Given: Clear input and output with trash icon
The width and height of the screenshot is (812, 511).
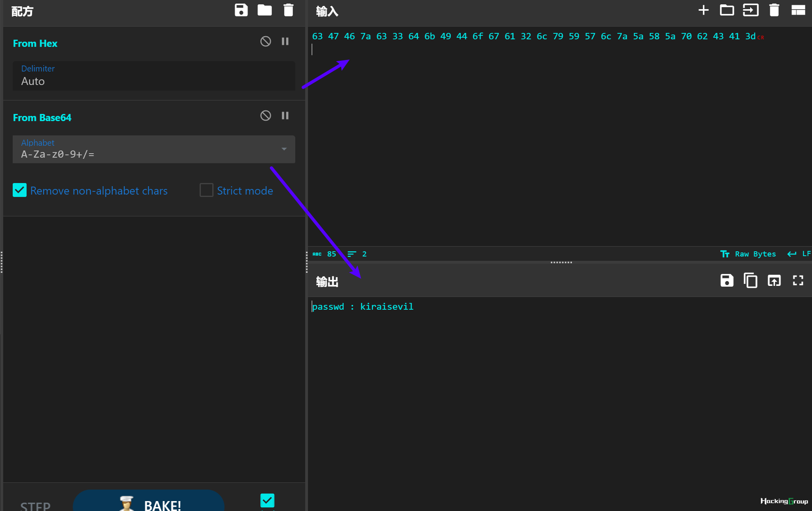Looking at the screenshot, I should click(x=774, y=10).
